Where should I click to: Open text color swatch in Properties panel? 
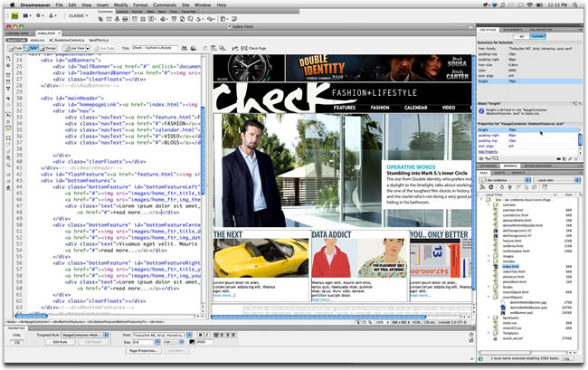click(192, 342)
